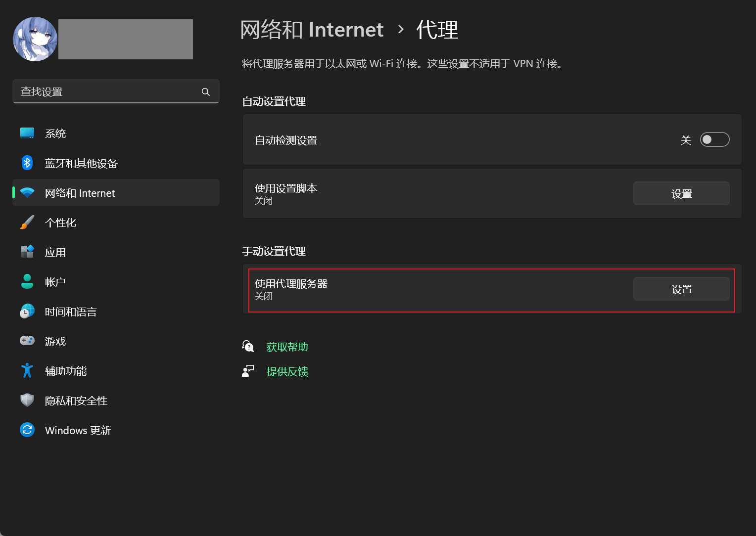The image size is (756, 536).
Task: Click the Personalization paintbrush icon
Action: (27, 223)
